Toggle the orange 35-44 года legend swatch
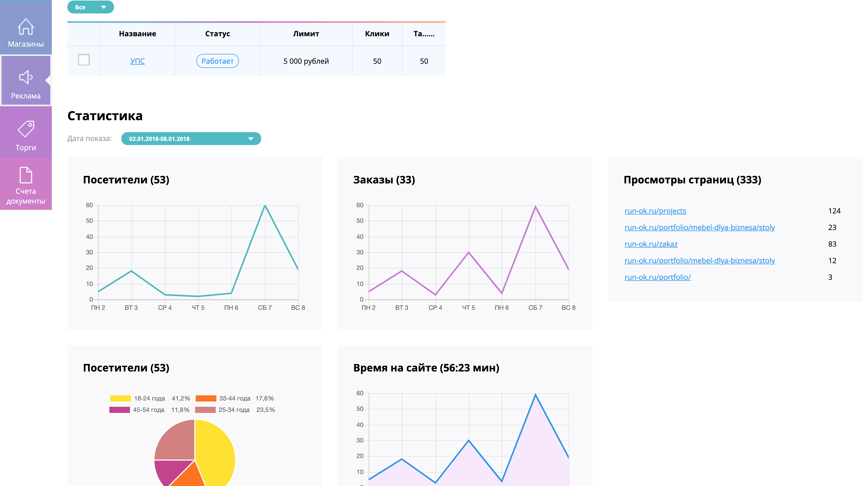Screen dimensions: 868x486 click(206, 398)
